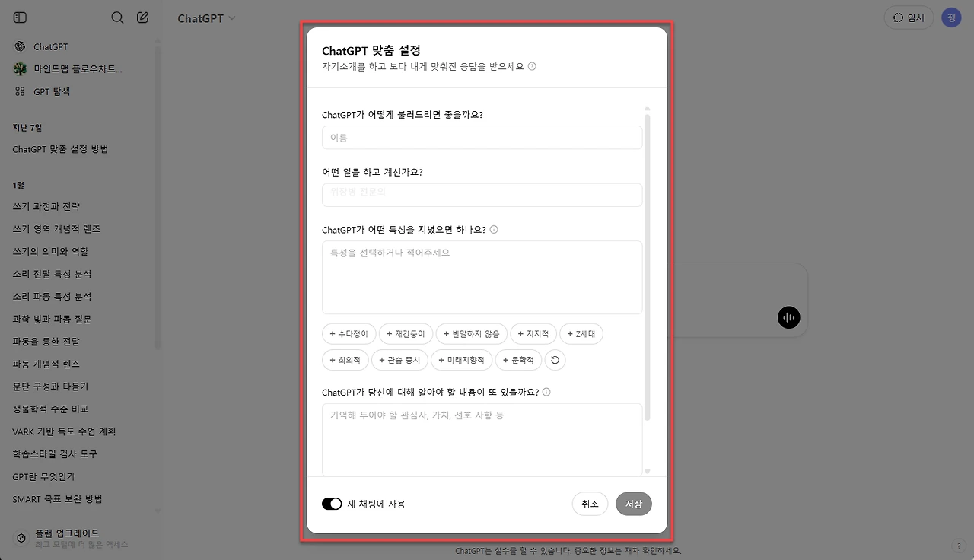
Task: Toggle the 새 채팅에 사용 switch
Action: (x=332, y=504)
